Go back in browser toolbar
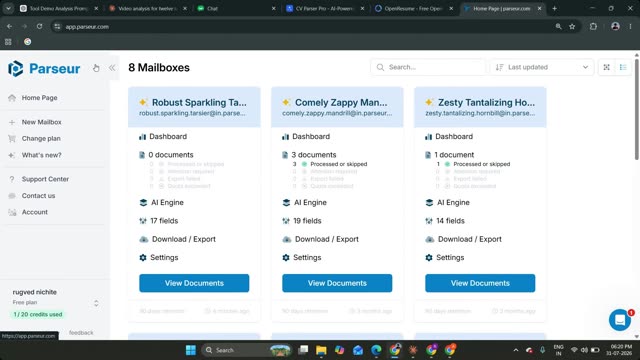640x360 pixels. tap(9, 27)
